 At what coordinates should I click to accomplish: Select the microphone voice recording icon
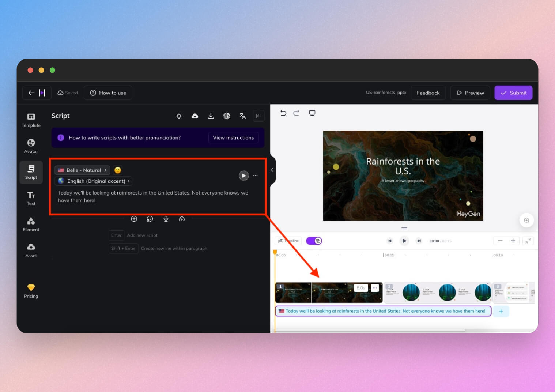166,219
